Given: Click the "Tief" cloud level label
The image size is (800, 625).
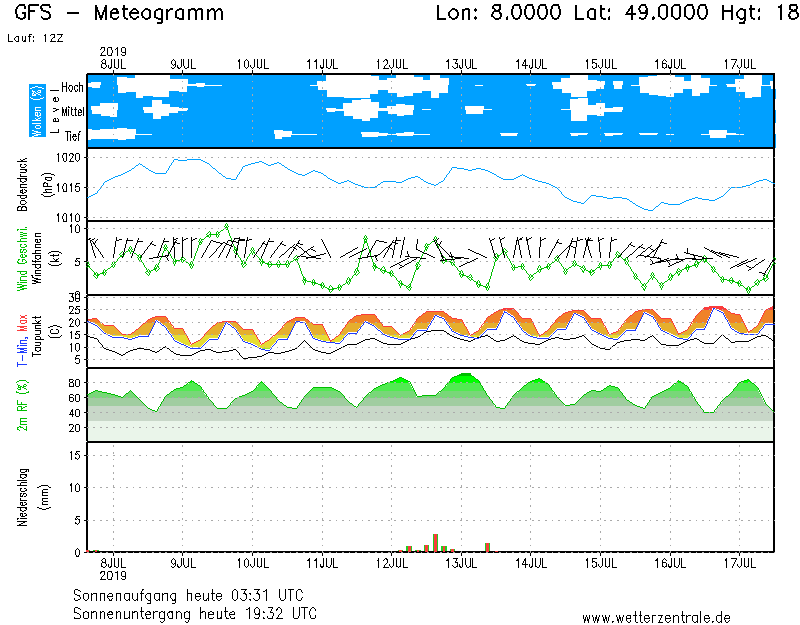Looking at the screenshot, I should tap(72, 136).
